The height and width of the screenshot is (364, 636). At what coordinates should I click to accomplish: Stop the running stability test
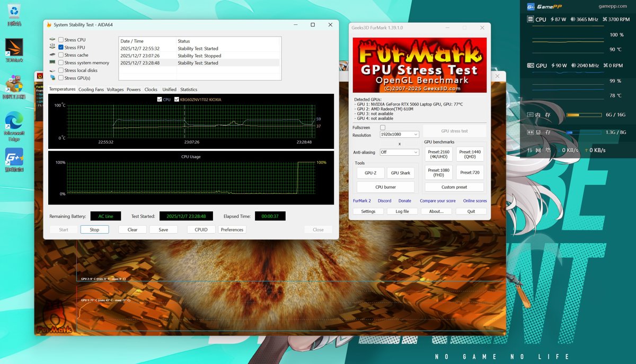(94, 229)
